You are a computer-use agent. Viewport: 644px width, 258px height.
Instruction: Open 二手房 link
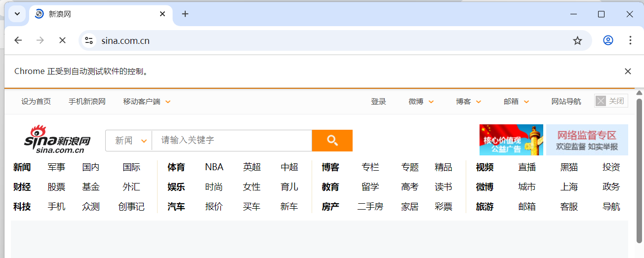click(x=370, y=207)
